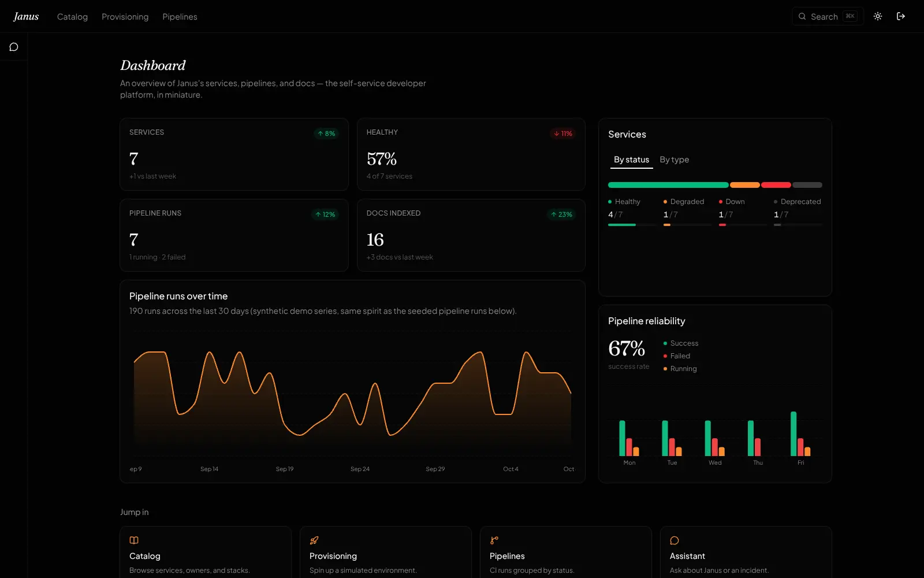Open the Search field
This screenshot has width=924, height=578.
coord(828,16)
